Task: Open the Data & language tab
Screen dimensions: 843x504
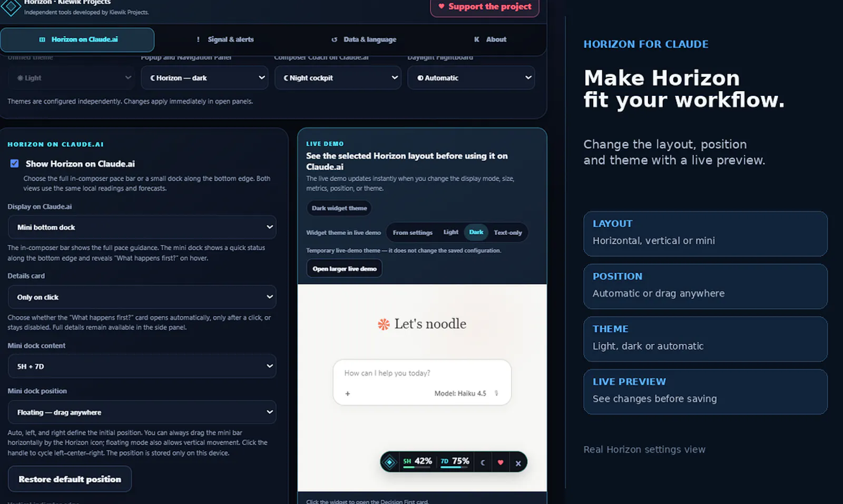Action: click(364, 39)
